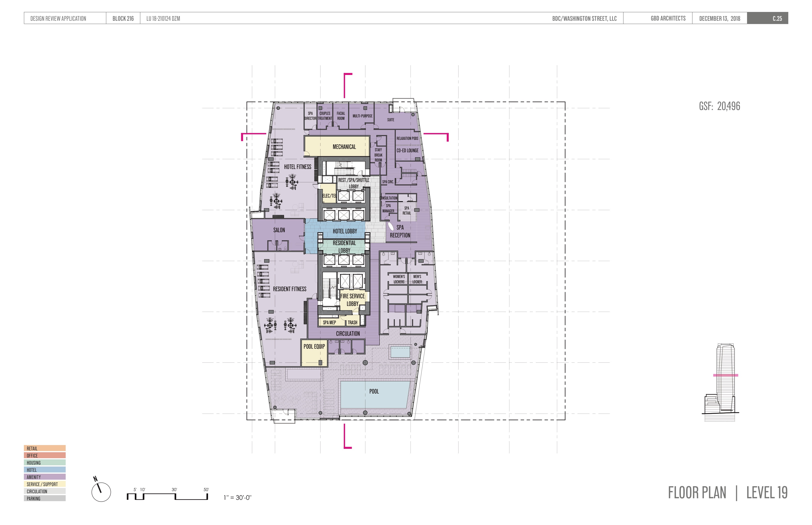The width and height of the screenshot is (812, 525).
Task: Click the FIRE SERVICE LOBBY label
Action: [x=353, y=300]
